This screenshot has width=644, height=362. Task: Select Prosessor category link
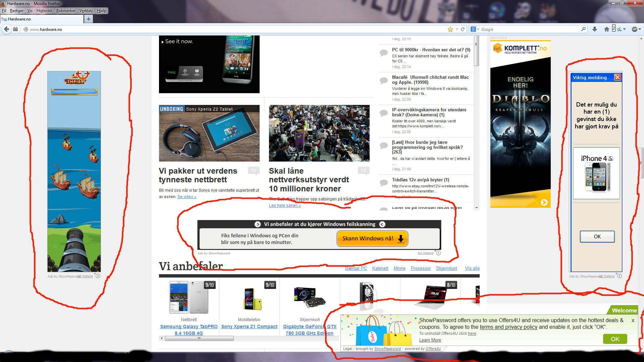point(421,268)
